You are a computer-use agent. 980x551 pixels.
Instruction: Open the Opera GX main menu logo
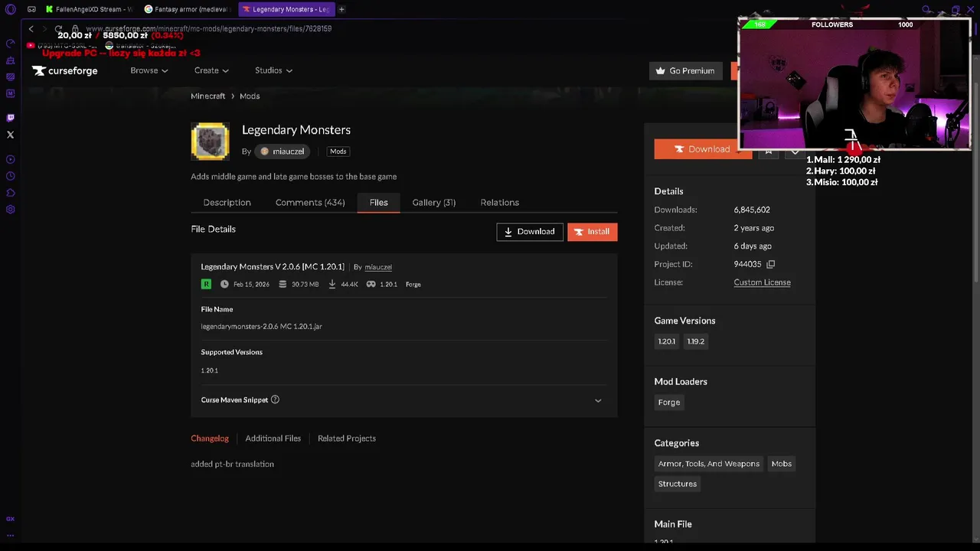tap(10, 9)
